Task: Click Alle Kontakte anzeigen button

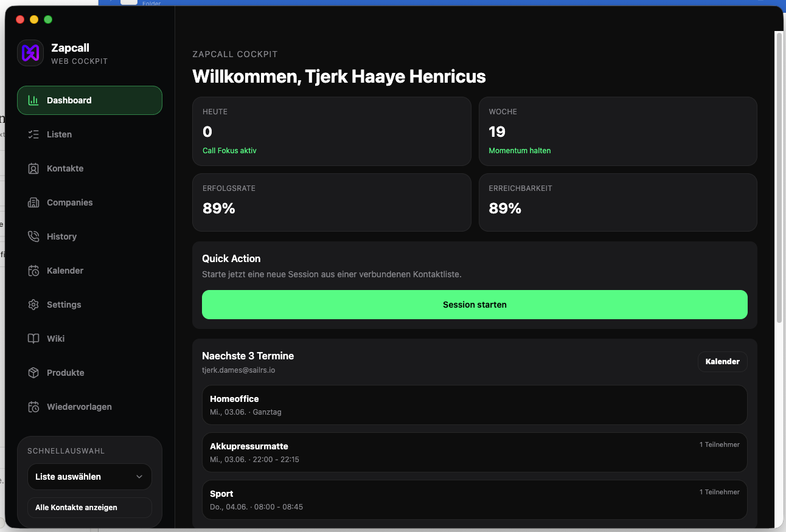Action: coord(89,507)
